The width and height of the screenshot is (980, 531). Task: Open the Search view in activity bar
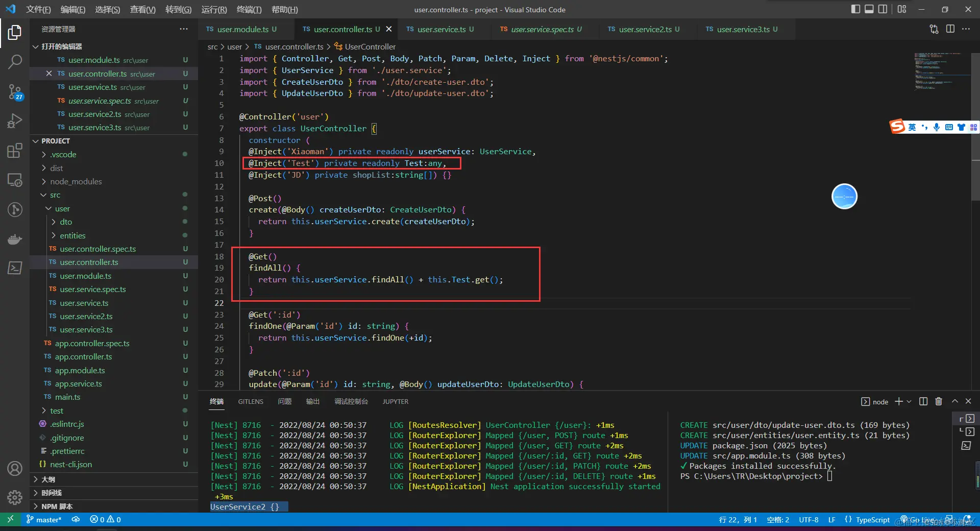click(15, 62)
